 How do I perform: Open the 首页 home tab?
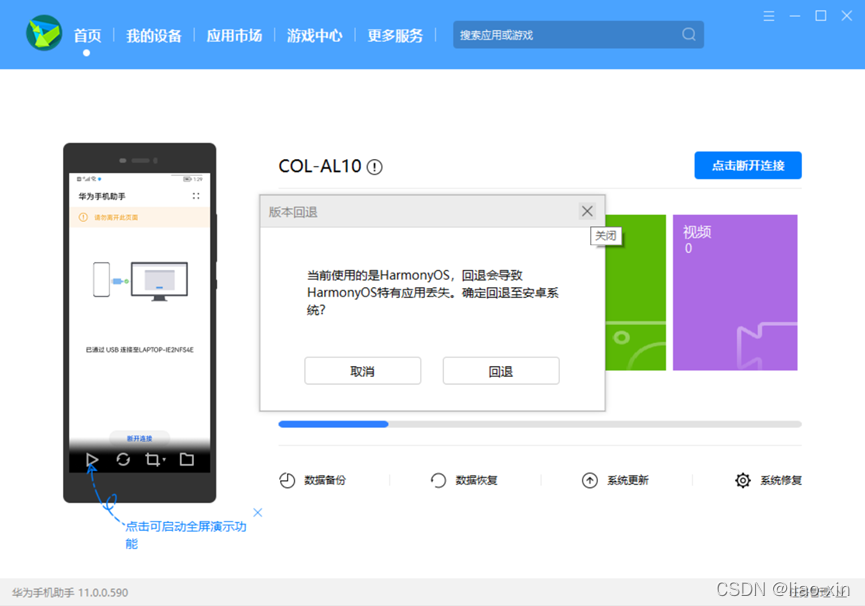click(x=87, y=36)
